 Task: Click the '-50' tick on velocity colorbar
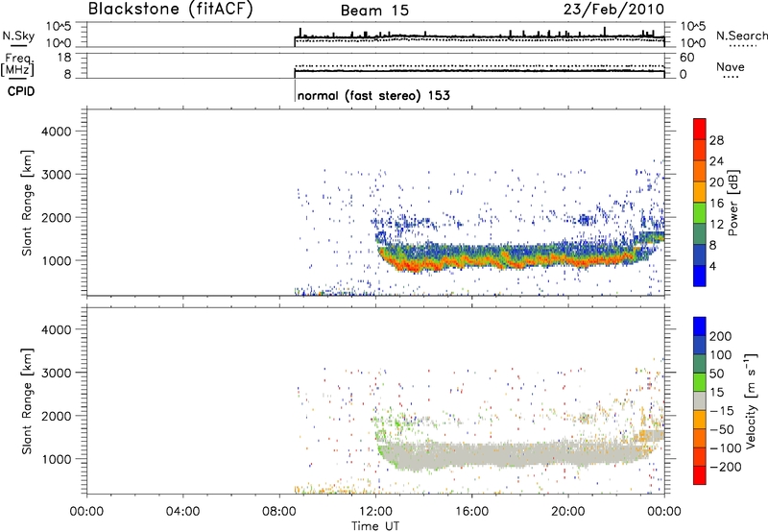[x=722, y=429]
